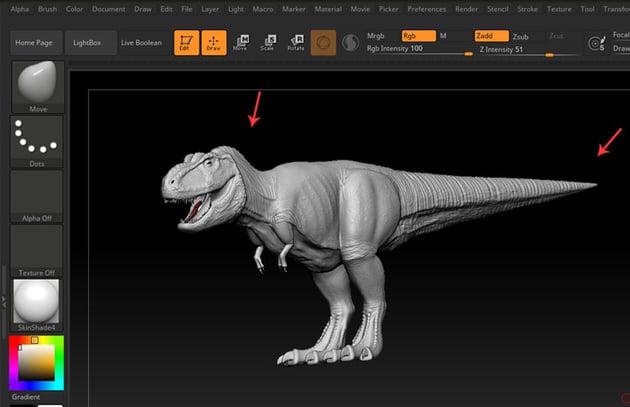Open the Macro menu
Viewport: 630px width, 407px height.
(x=263, y=9)
